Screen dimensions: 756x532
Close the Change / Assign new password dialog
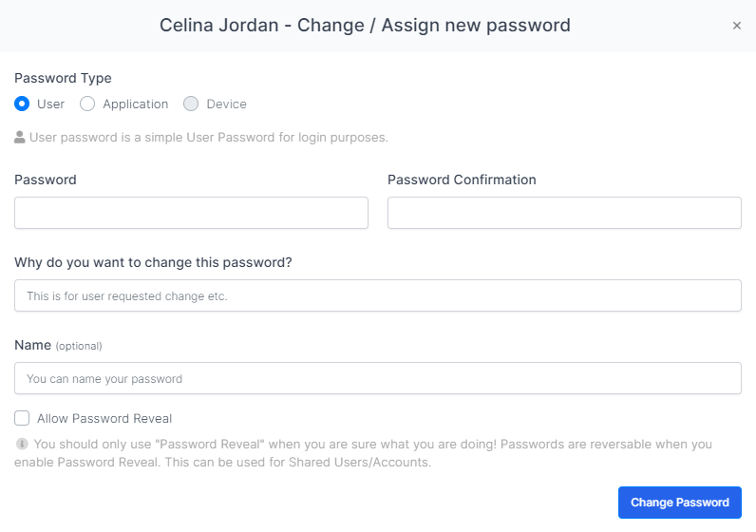click(736, 26)
